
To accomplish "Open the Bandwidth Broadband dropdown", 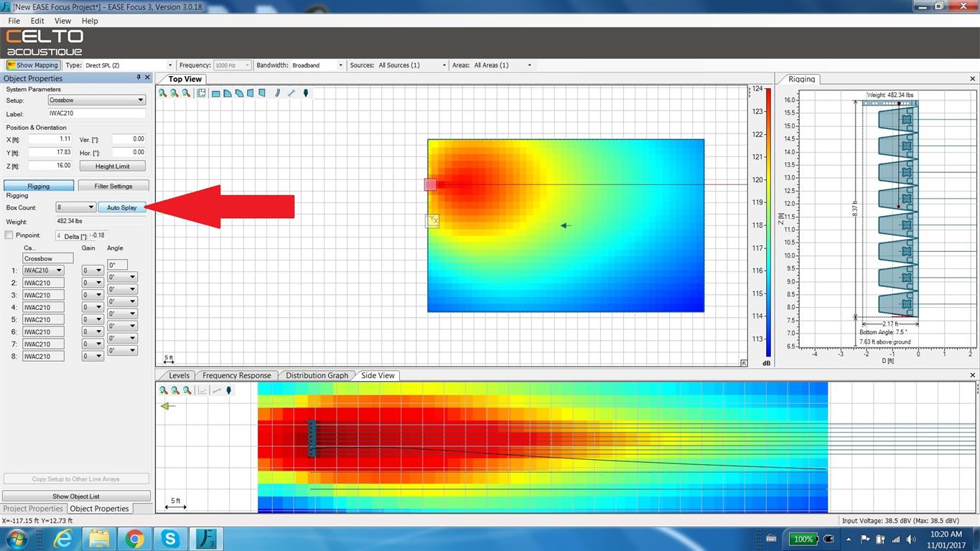I will click(x=318, y=65).
